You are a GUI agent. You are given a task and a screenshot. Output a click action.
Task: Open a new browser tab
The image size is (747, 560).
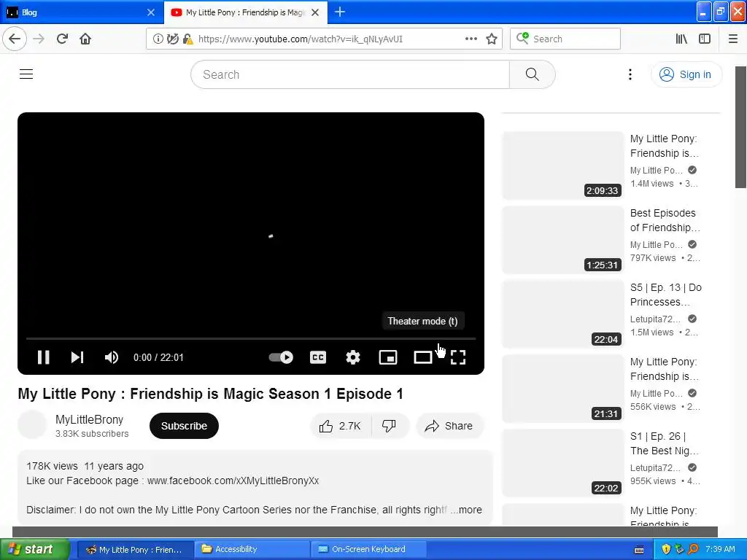(x=340, y=12)
